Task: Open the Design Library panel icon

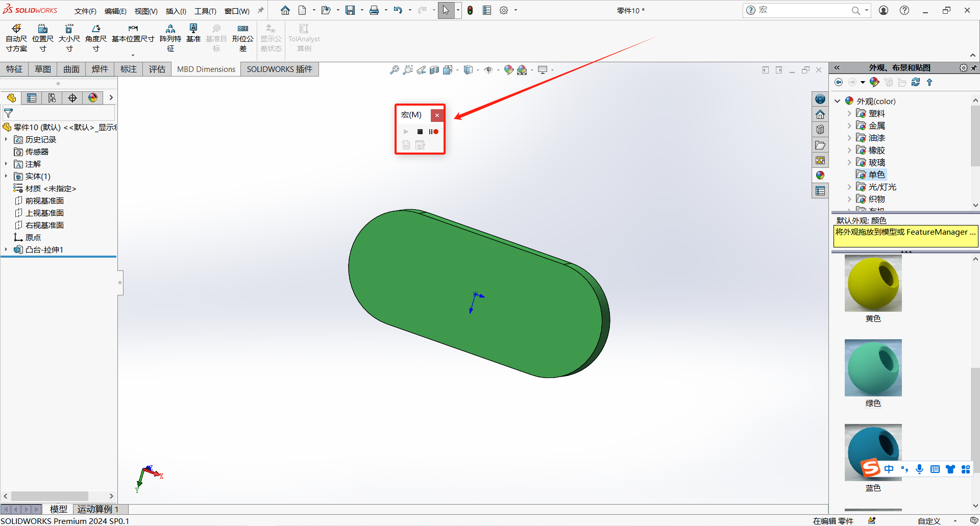Action: pos(820,130)
